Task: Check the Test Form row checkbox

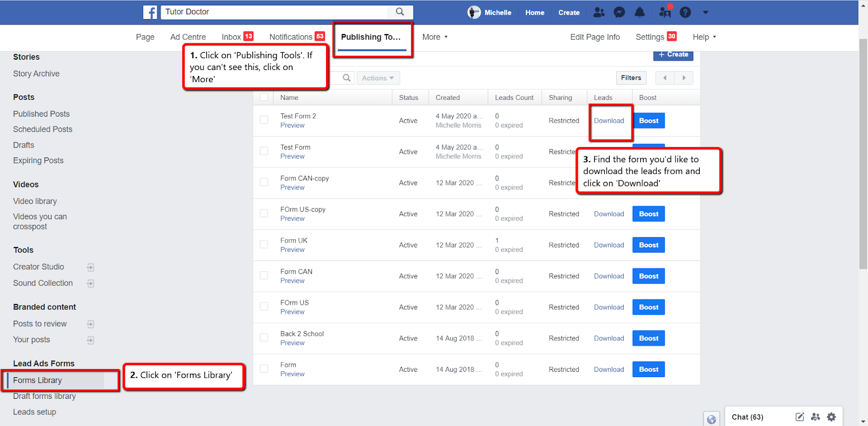Action: [x=264, y=151]
